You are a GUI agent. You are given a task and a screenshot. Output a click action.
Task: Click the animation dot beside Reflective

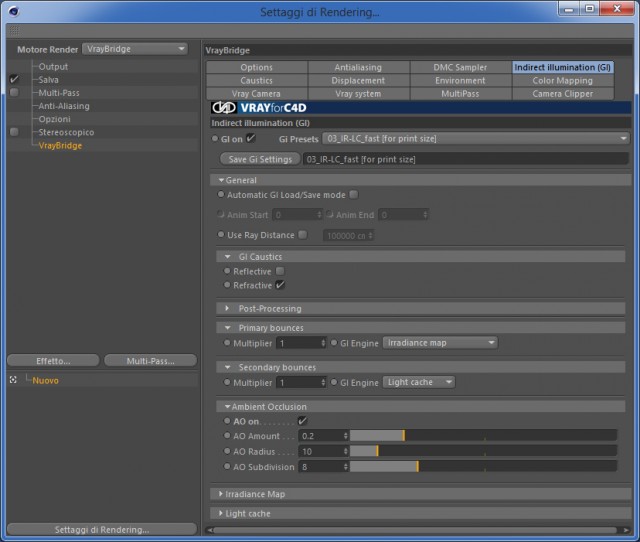click(227, 271)
